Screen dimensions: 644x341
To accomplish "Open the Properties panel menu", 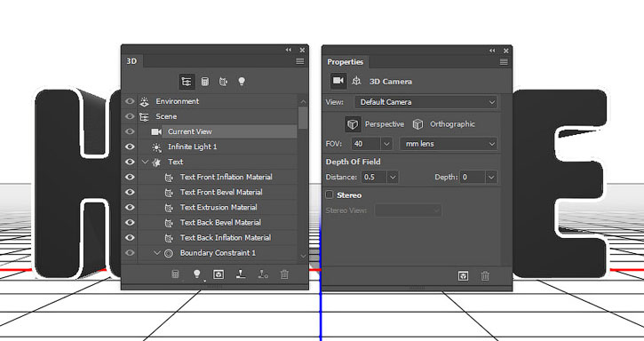I will click(x=504, y=62).
